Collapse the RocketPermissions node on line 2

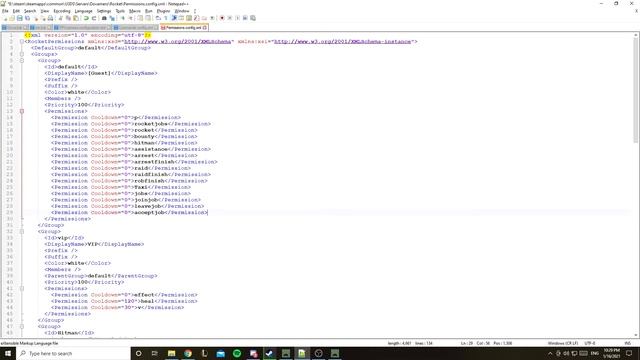(22, 42)
